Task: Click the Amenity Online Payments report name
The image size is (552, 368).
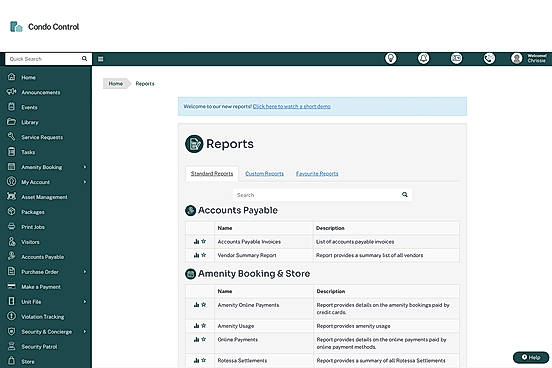Action: [x=248, y=305]
